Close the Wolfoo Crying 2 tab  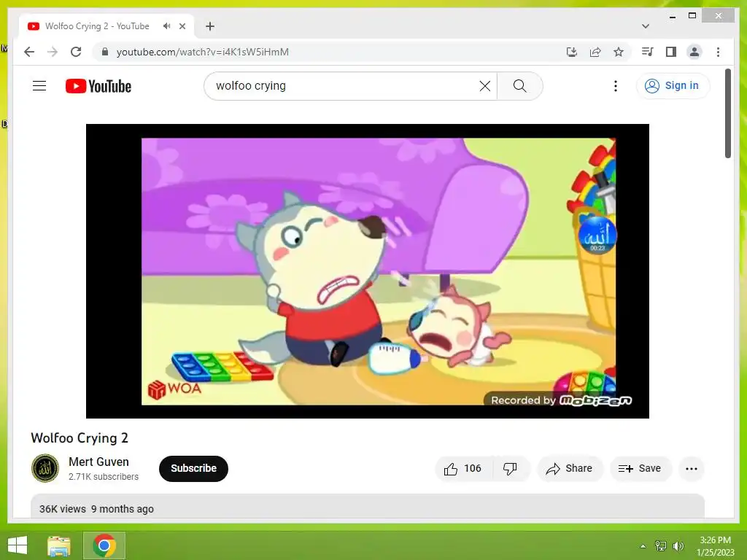tap(182, 26)
